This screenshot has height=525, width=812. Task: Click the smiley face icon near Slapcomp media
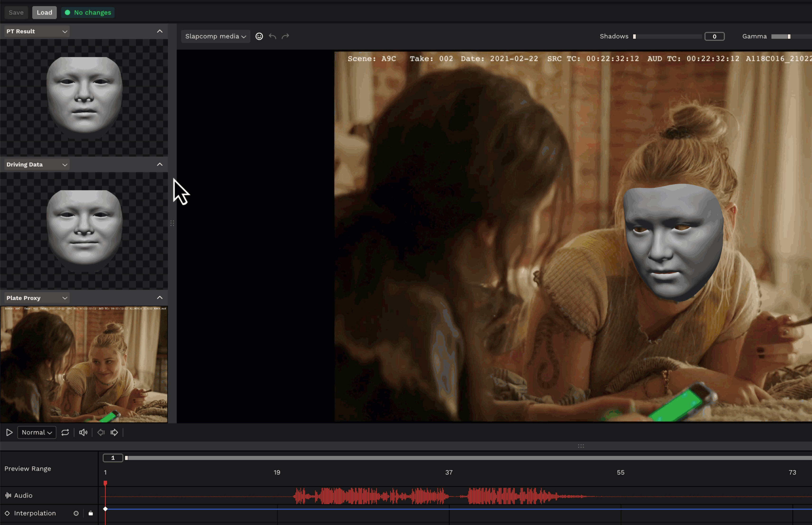point(259,36)
